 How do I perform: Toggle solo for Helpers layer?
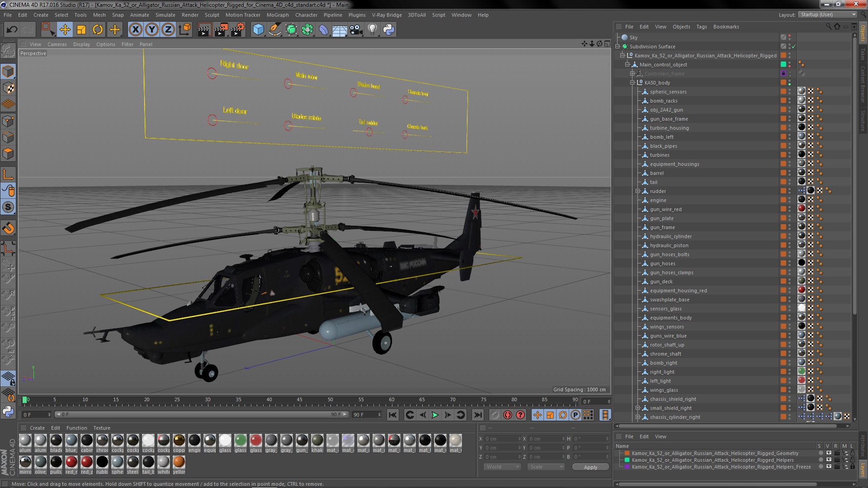(x=821, y=460)
